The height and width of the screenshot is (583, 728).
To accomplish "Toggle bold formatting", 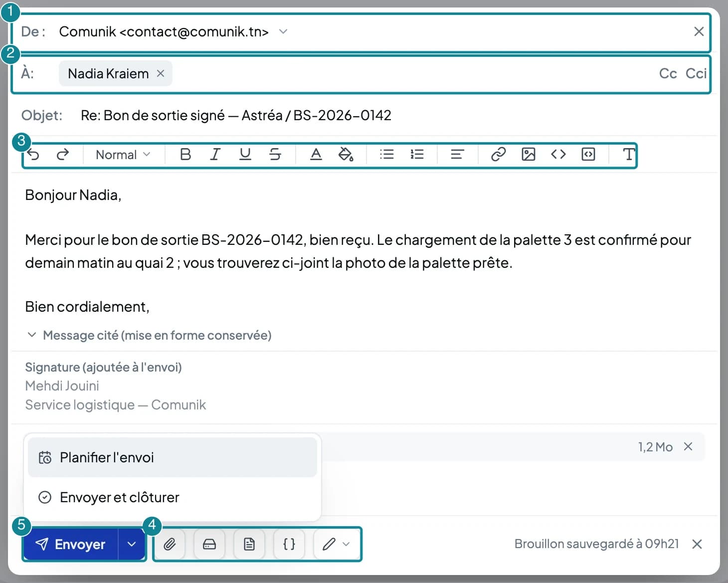I will pos(185,155).
